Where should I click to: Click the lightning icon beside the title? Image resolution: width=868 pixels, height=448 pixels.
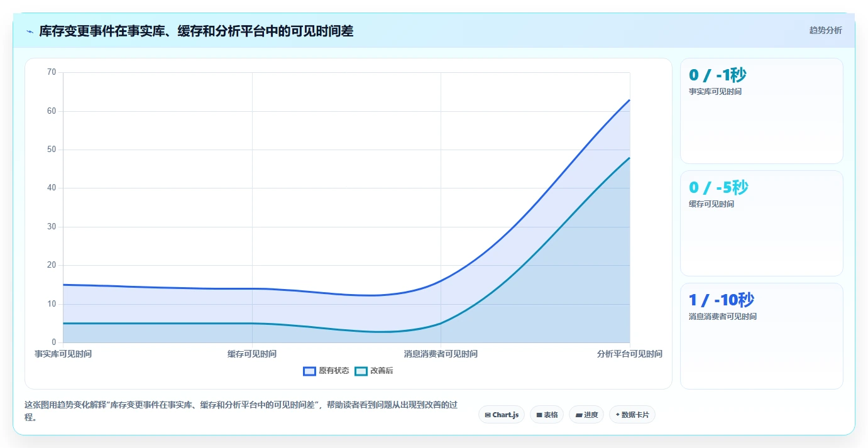(30, 31)
